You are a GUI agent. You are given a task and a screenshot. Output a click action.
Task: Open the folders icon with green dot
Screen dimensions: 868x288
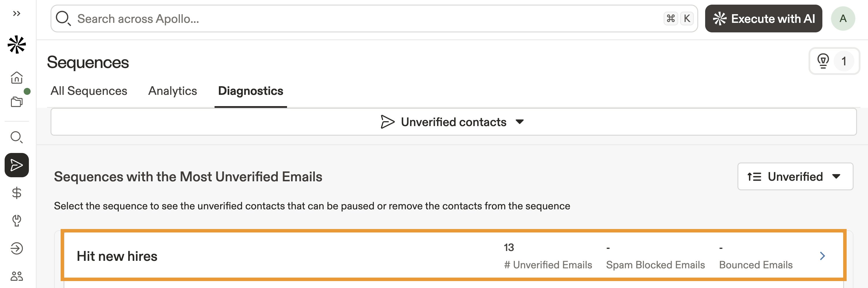16,101
